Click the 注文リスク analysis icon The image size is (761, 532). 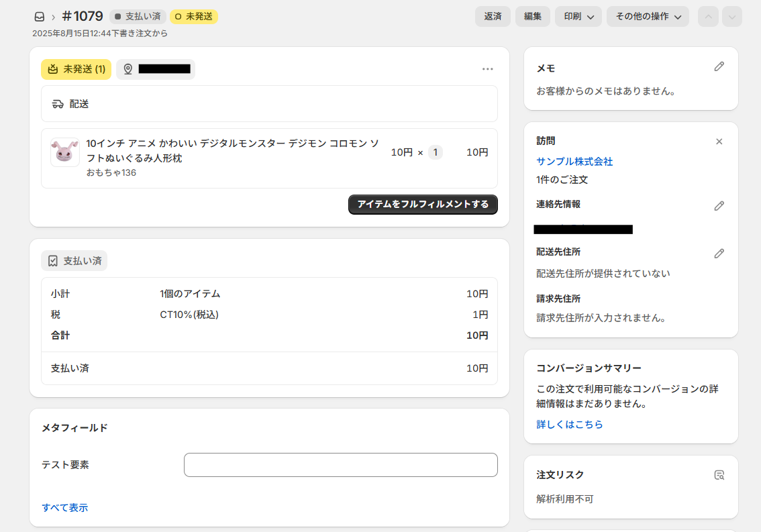719,475
